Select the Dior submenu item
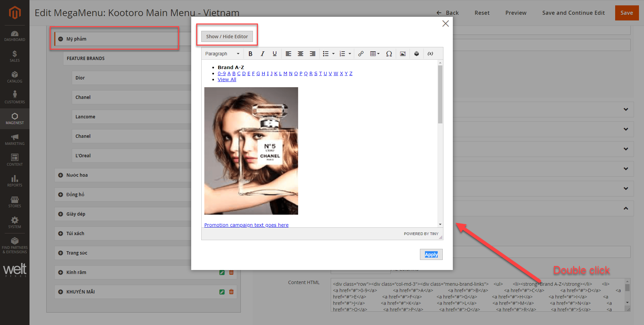644x325 pixels. [131, 78]
